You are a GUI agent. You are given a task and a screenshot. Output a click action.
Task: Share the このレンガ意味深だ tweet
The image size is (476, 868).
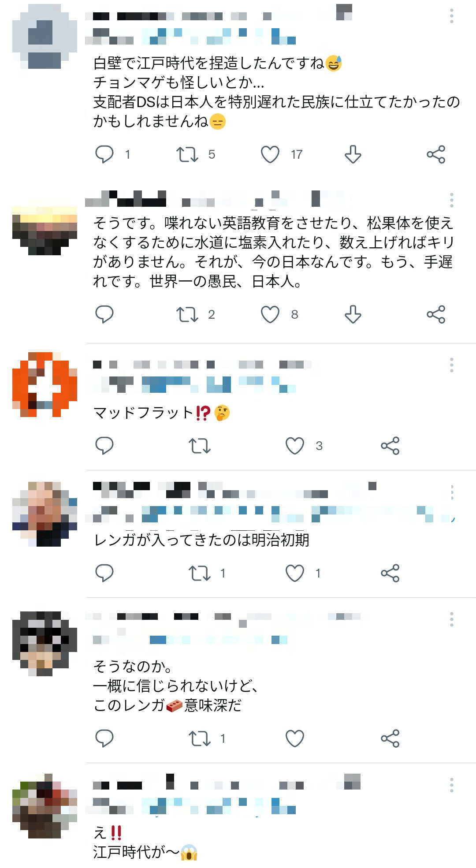coord(390,738)
